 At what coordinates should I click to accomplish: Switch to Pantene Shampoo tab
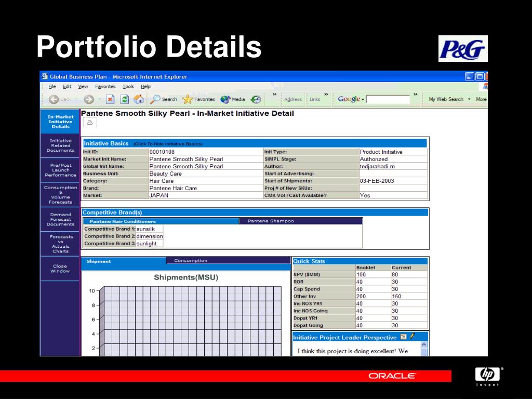click(x=301, y=221)
